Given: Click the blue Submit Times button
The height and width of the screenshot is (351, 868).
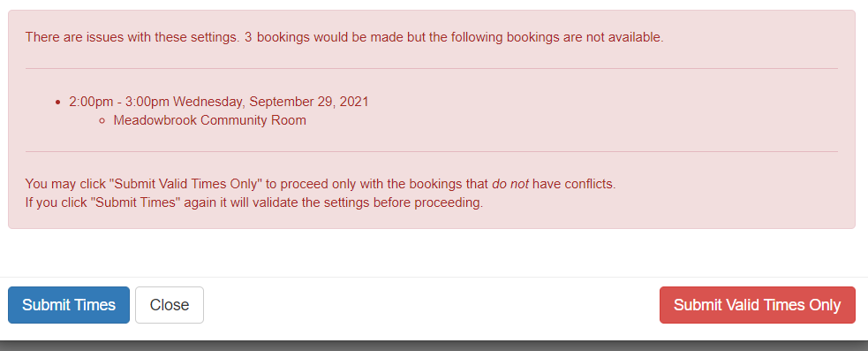Looking at the screenshot, I should (x=69, y=305).
